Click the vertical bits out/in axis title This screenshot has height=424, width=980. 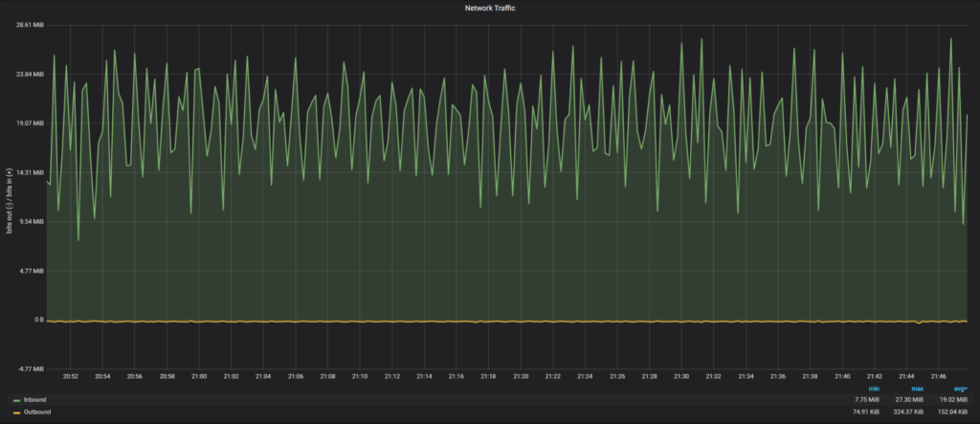tap(10, 196)
